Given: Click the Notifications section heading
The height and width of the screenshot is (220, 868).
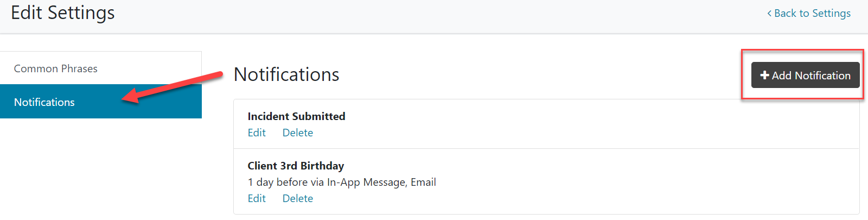Looking at the screenshot, I should coord(286,74).
